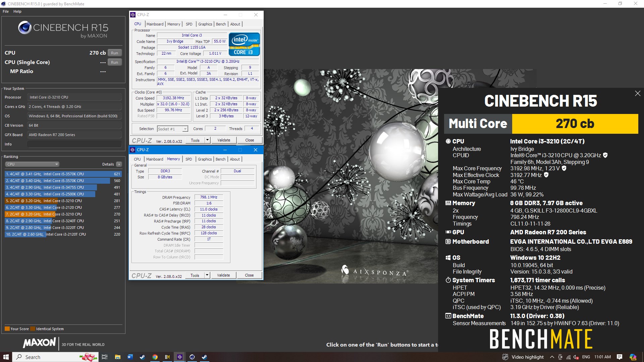The width and height of the screenshot is (644, 362).
Task: Open the Help menu in Cinebench
Action: (17, 11)
